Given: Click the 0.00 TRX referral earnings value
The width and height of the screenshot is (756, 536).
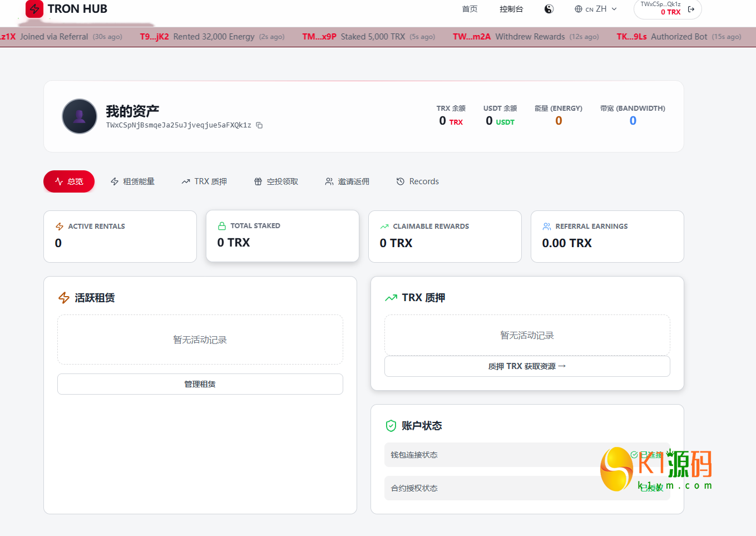Looking at the screenshot, I should click(x=567, y=243).
